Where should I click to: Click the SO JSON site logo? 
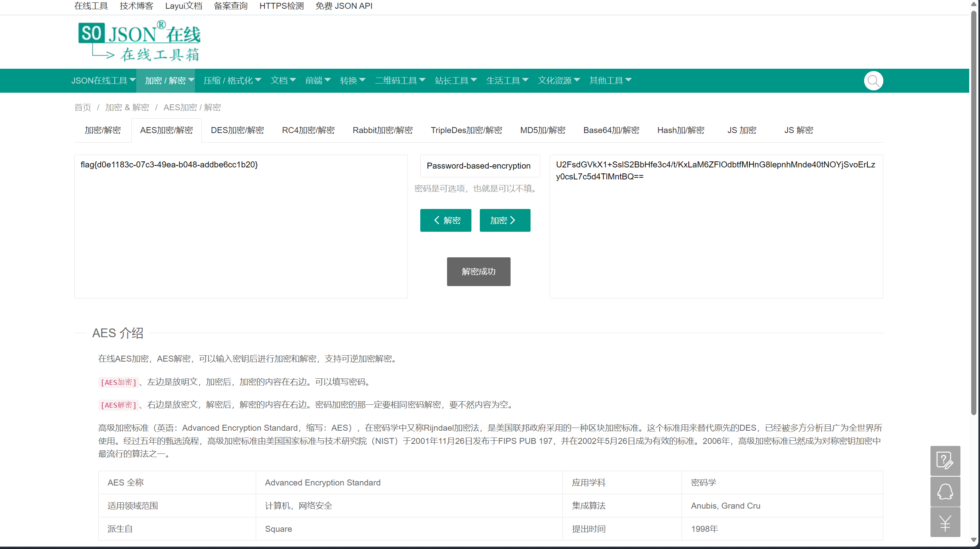pos(139,41)
